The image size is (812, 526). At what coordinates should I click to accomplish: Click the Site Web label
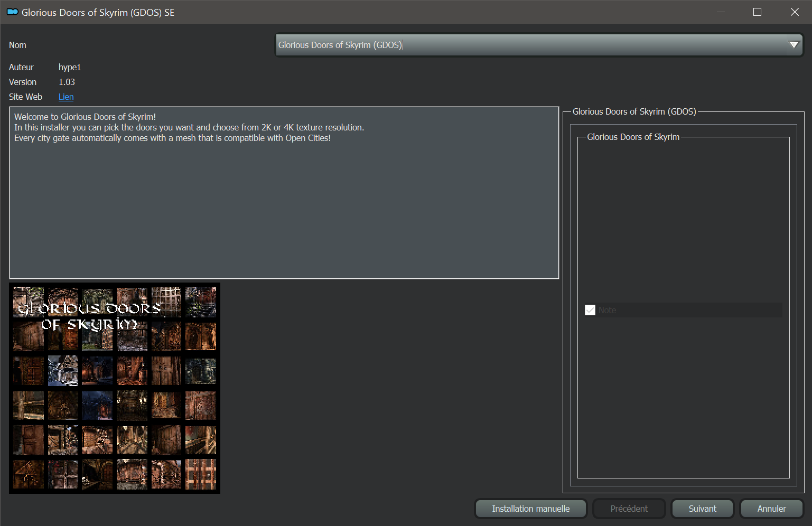pyautogui.click(x=25, y=97)
